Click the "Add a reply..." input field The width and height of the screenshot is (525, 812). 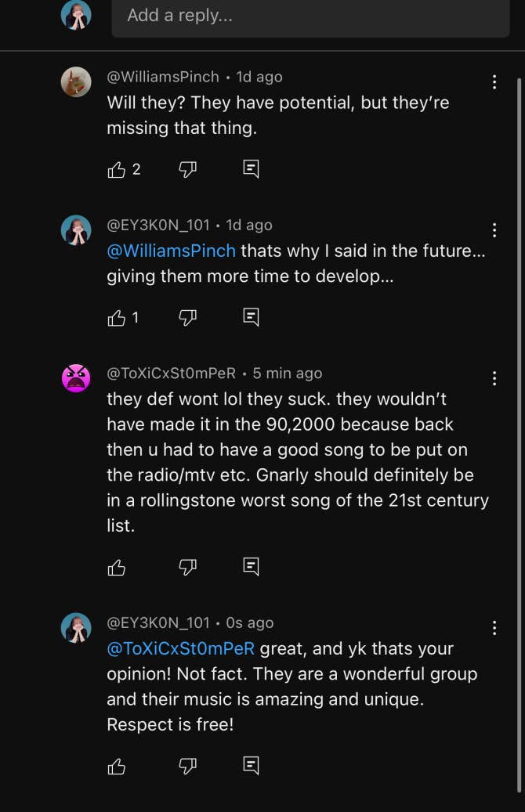click(310, 16)
